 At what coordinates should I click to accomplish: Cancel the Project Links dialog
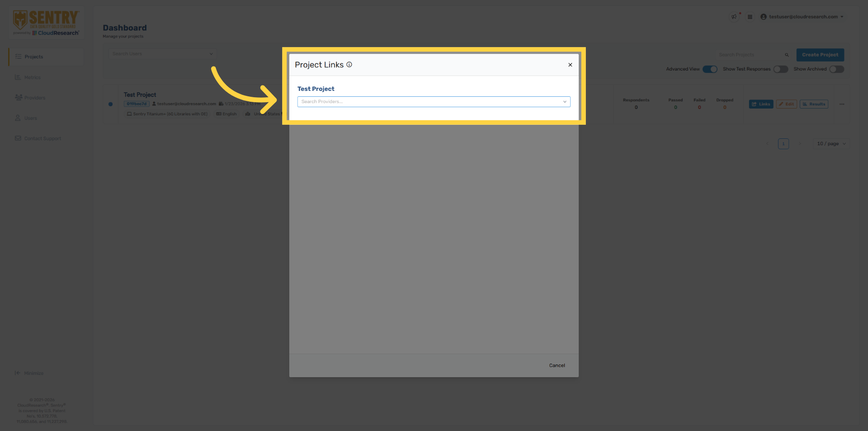coord(557,365)
